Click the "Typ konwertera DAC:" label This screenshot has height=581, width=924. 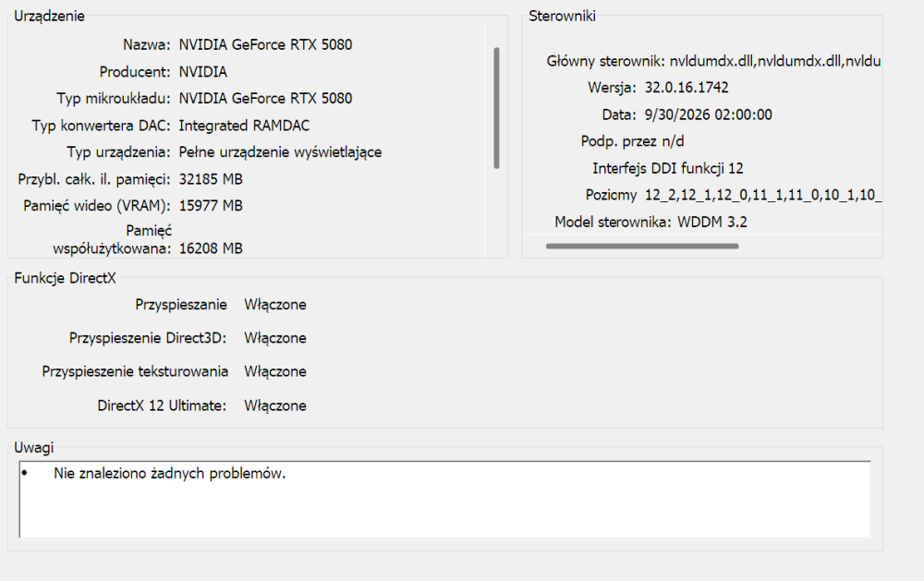point(102,126)
